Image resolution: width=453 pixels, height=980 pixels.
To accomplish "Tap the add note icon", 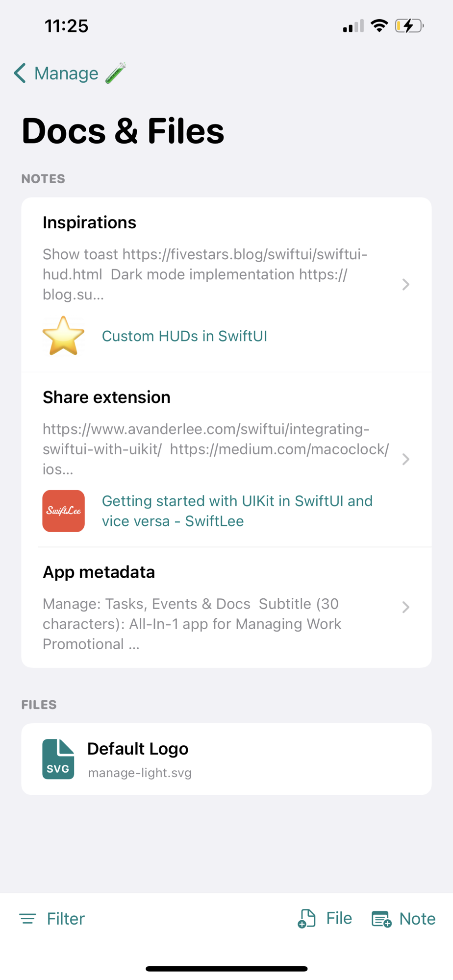I will coord(381,919).
